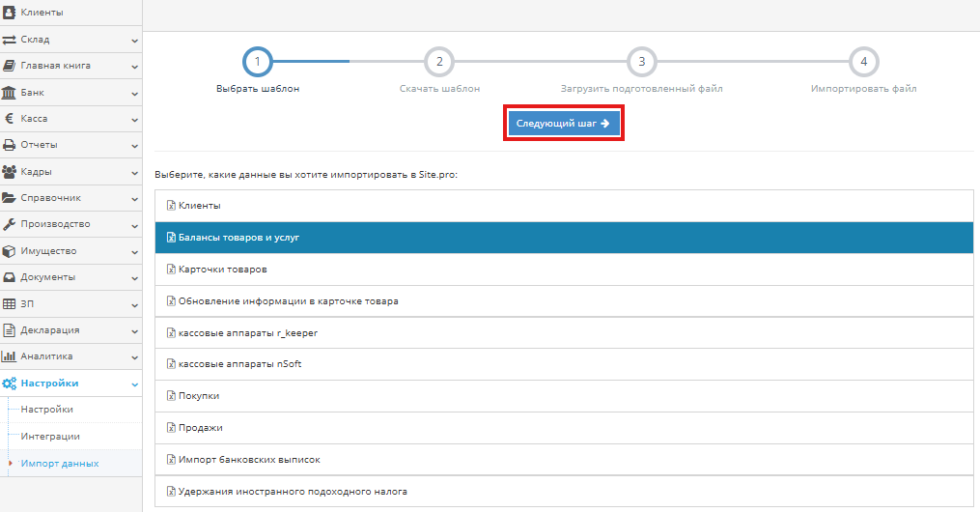Click the Reports printer icon
Viewport: 980px width, 512px height.
coord(10,145)
